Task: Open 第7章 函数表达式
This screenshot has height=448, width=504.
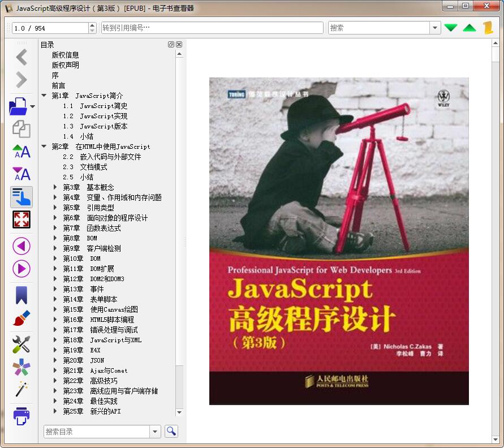Action: click(x=92, y=228)
